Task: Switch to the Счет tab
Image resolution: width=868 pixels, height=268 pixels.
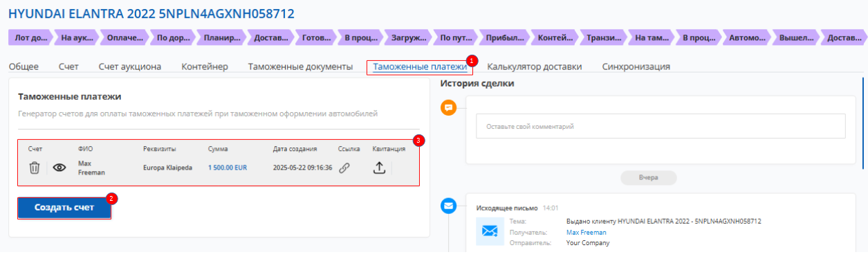Action: [x=68, y=66]
